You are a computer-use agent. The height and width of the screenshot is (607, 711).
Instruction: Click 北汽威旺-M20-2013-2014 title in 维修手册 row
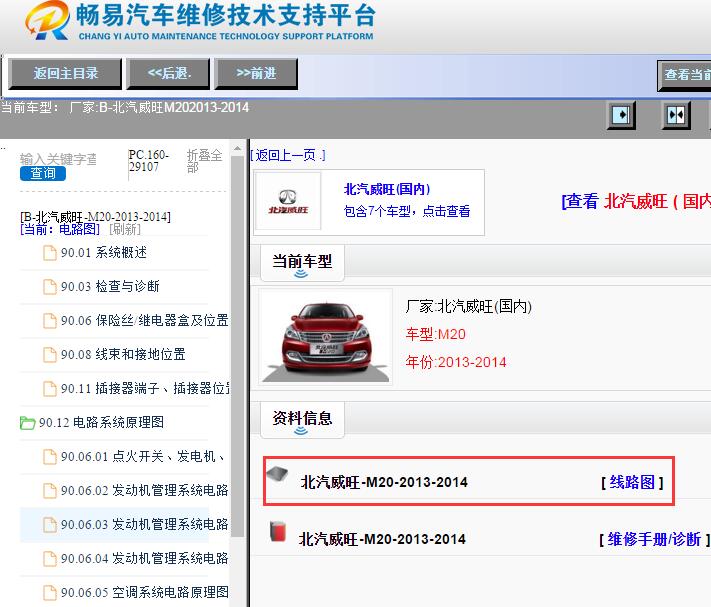tap(382, 539)
